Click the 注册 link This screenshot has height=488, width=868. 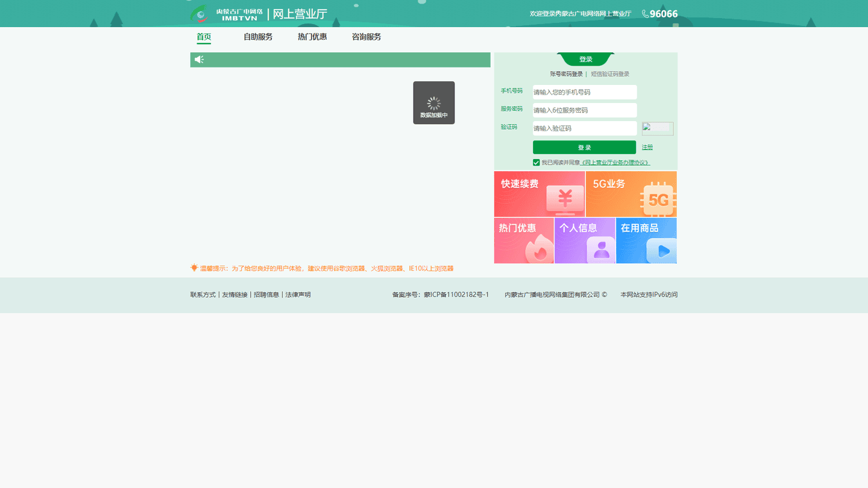coord(647,147)
